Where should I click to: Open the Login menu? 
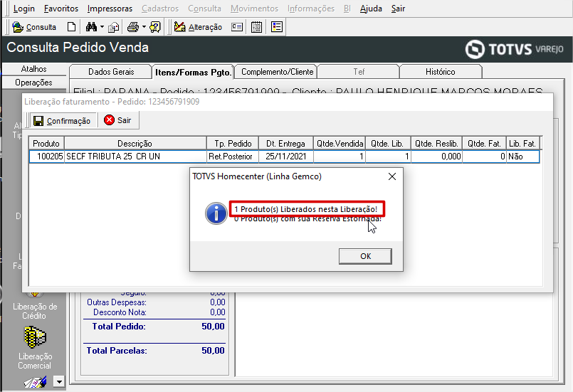coord(23,9)
